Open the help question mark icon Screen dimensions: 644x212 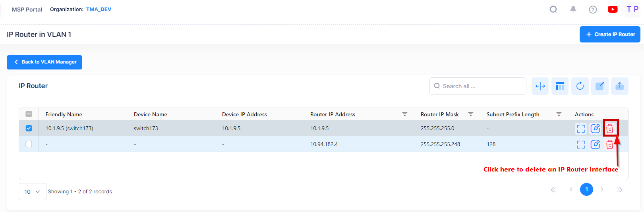coord(593,10)
